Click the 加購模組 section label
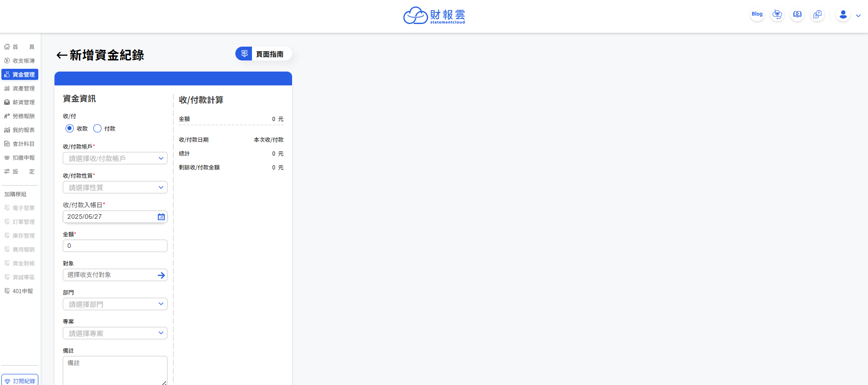 [15, 194]
